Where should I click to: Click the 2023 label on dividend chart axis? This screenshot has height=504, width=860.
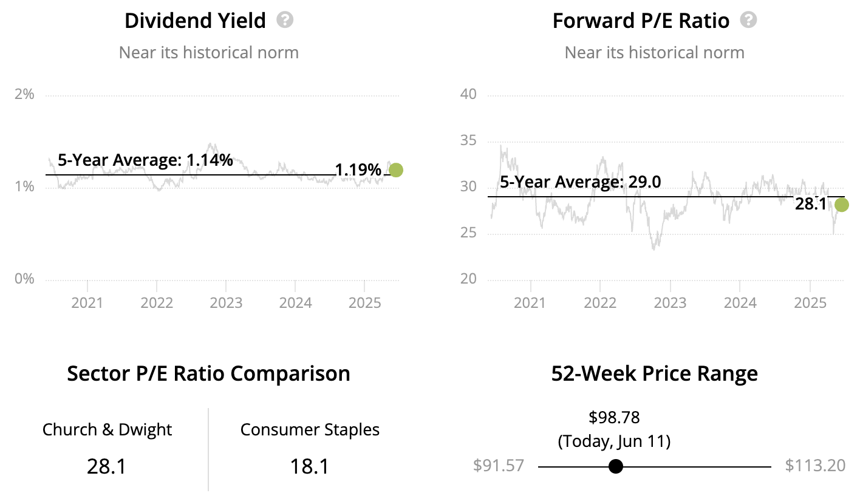point(226,302)
